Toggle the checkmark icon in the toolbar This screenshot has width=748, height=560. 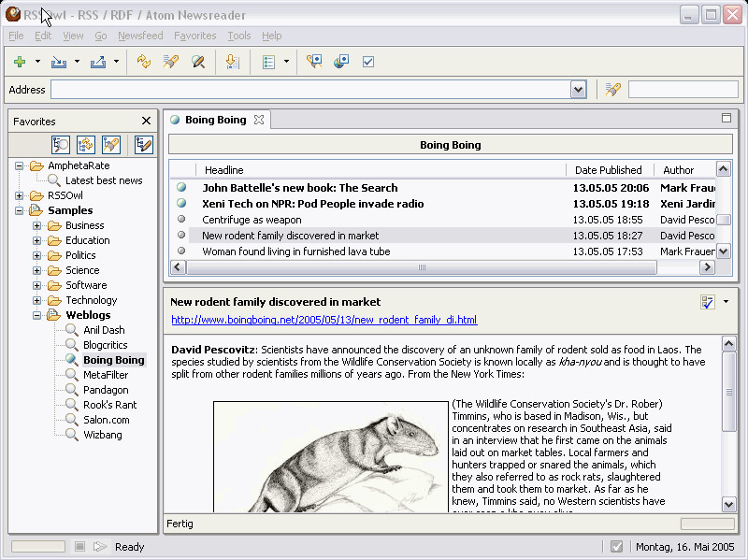tap(368, 62)
